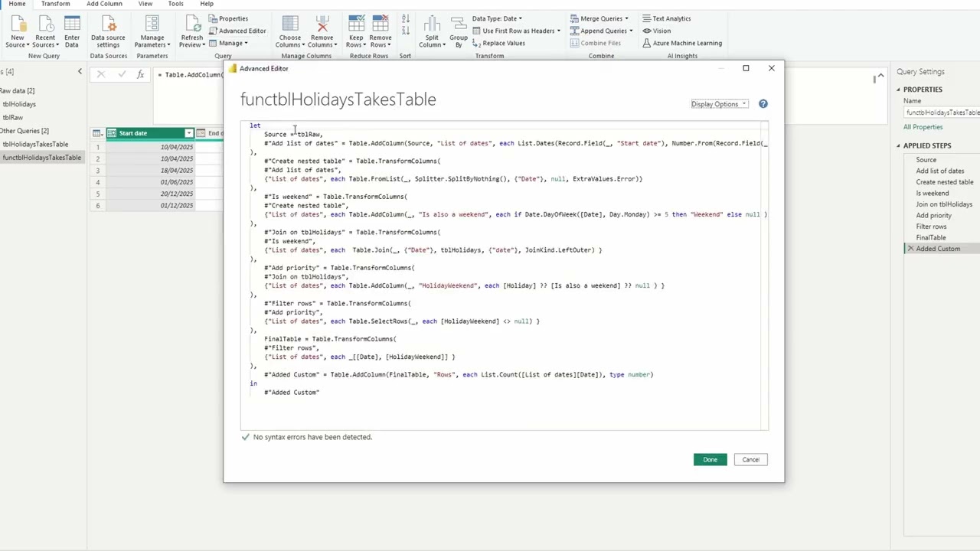Click the formula bar confirm checkmark
The height and width of the screenshot is (551, 980).
(121, 74)
